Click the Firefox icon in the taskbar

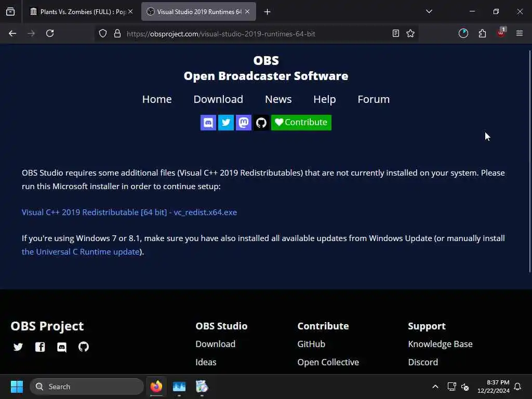156,387
